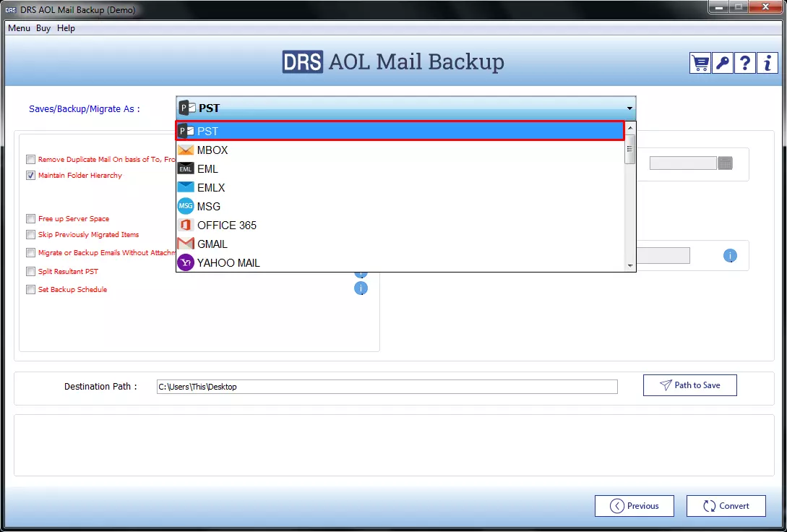Choose GMAIL migration option

[400, 244]
